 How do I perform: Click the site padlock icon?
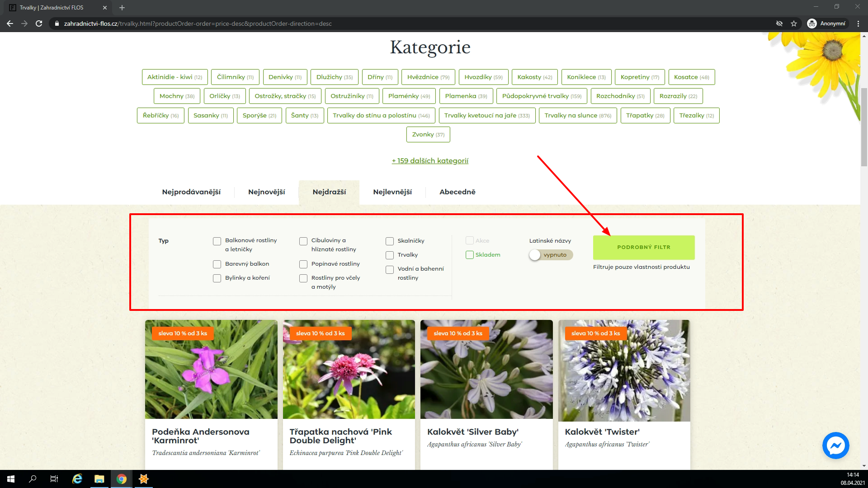57,23
